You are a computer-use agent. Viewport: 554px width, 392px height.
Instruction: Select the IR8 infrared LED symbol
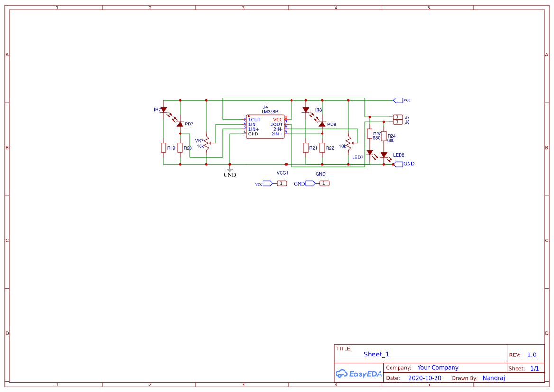[306, 110]
